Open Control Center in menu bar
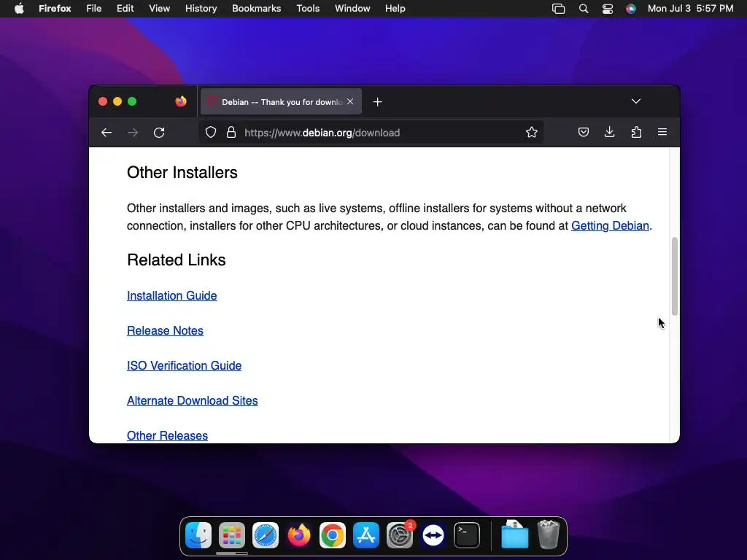Image resolution: width=747 pixels, height=560 pixels. 608,9
